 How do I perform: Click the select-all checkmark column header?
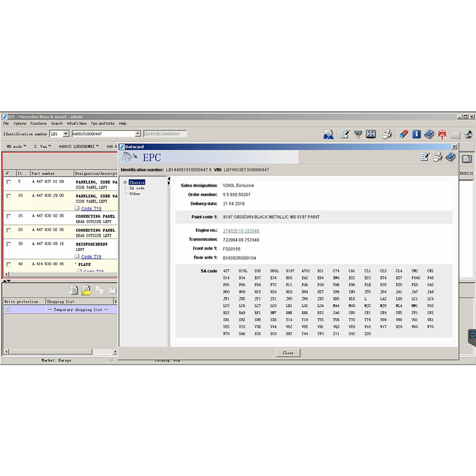click(x=9, y=174)
